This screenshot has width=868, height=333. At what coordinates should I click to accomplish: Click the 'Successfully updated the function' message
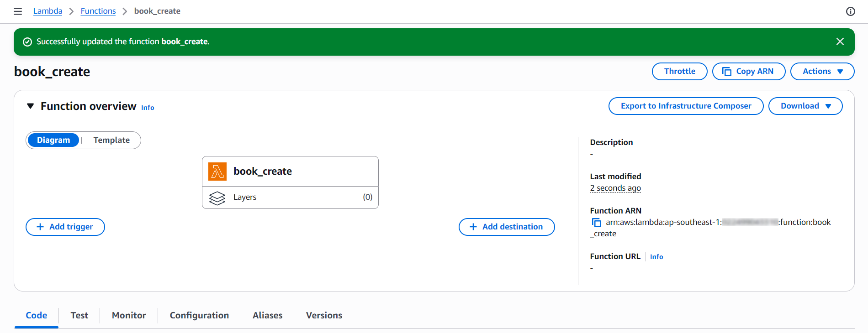click(123, 42)
